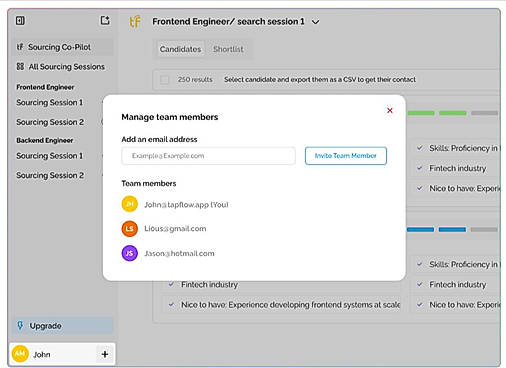
Task: Click the purple JS avatar
Action: [x=130, y=253]
